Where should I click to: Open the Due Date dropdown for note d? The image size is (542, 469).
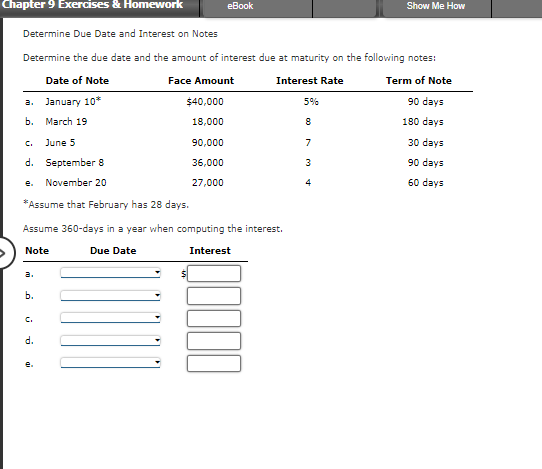tap(111, 340)
